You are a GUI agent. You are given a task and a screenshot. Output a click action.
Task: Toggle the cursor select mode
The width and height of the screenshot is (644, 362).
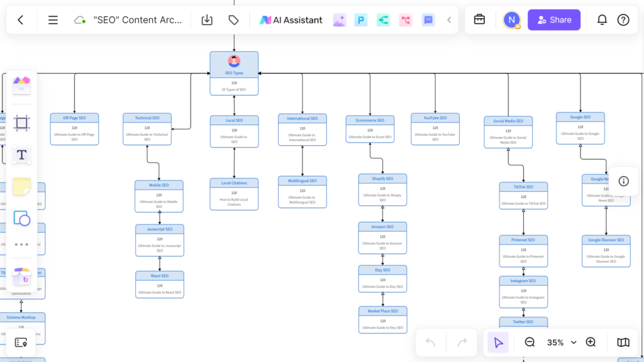(x=498, y=343)
